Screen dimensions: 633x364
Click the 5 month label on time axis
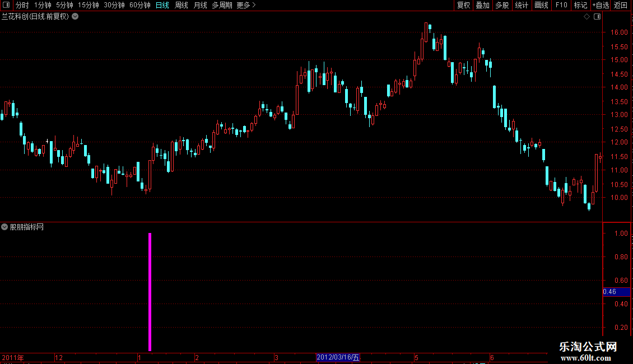tap(416, 357)
